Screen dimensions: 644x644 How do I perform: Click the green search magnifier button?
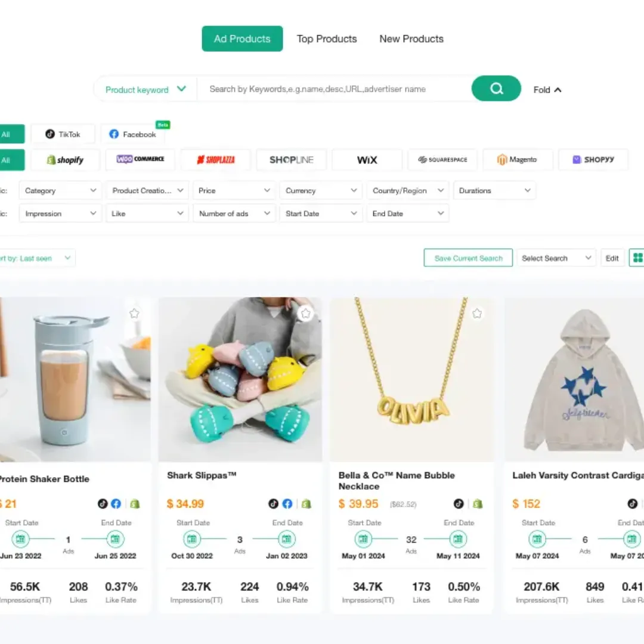pos(496,88)
